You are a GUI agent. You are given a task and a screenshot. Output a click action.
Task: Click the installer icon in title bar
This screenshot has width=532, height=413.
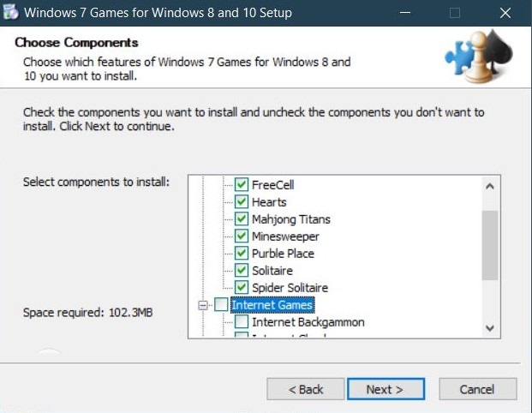12,13
